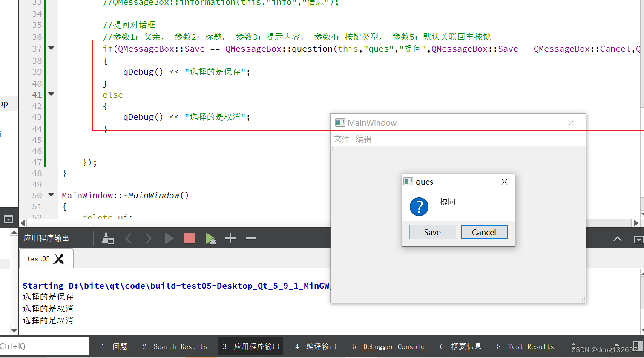The image size is (644, 358).
Task: Stop the running program red square
Action: click(190, 238)
